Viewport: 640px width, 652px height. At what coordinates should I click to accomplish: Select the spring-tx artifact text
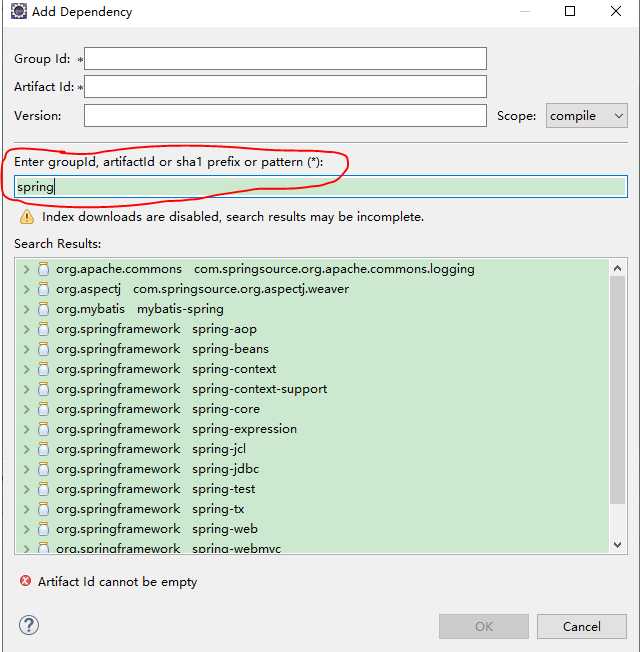click(218, 509)
